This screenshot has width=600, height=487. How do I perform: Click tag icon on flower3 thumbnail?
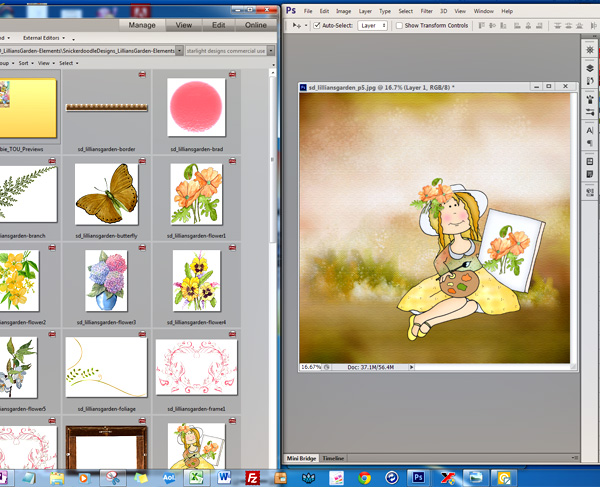point(142,248)
